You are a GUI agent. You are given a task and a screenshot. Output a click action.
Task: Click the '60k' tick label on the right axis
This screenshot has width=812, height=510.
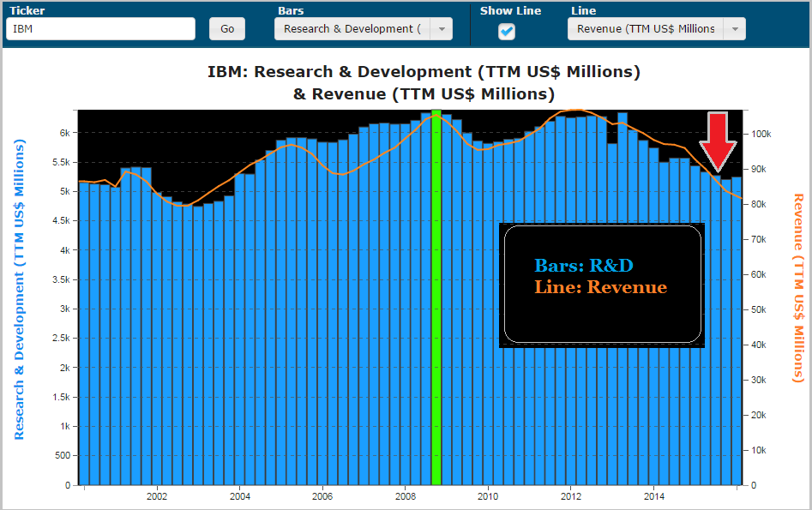point(759,275)
